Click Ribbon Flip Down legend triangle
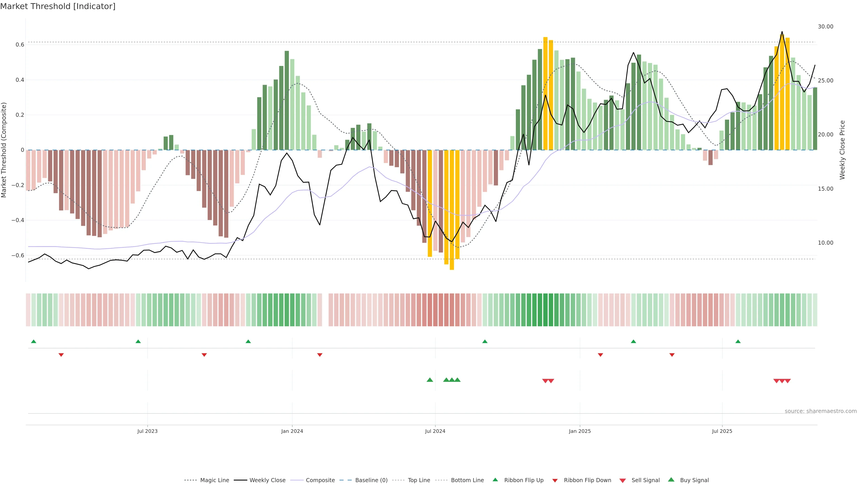 tap(555, 480)
